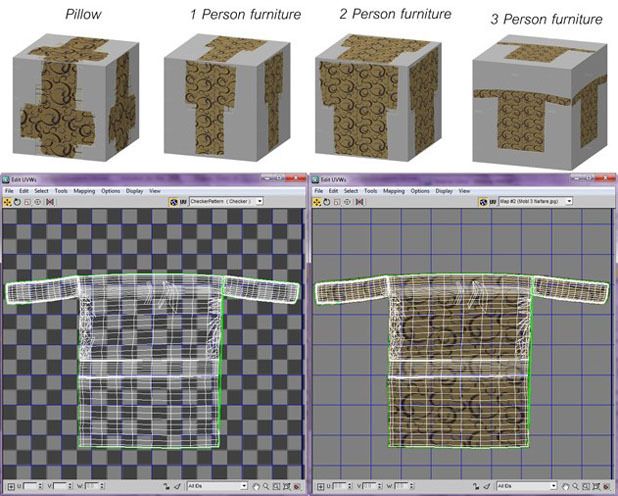Select Zoom magnifier tool in left window

click(x=266, y=487)
